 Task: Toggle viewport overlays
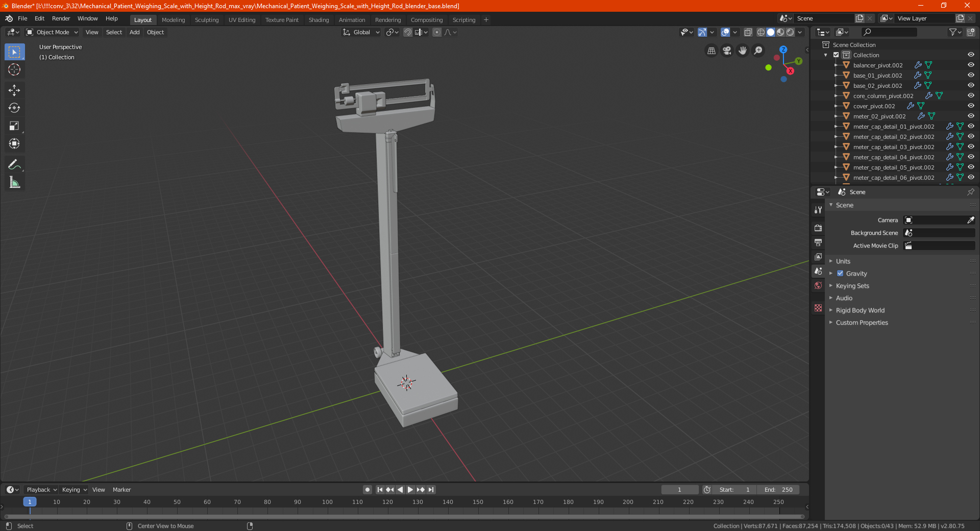pyautogui.click(x=725, y=32)
